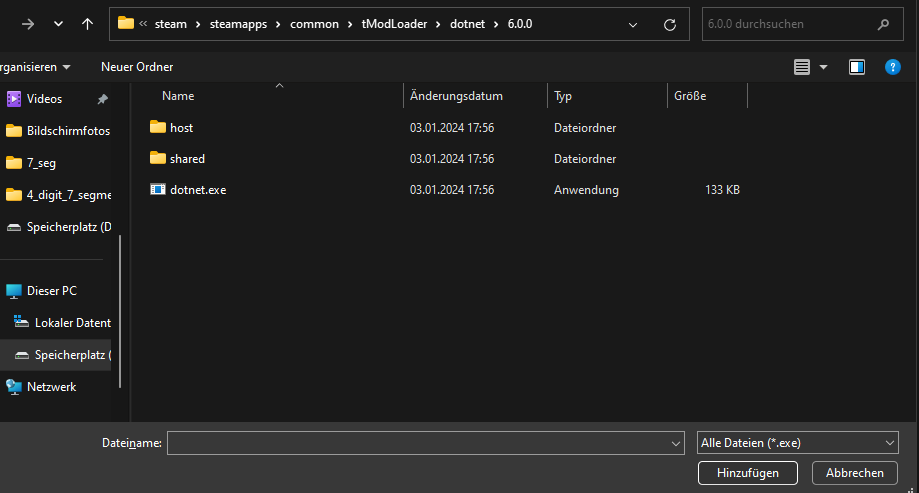Click the Netzwerk icon
919x493 pixels.
click(x=13, y=387)
